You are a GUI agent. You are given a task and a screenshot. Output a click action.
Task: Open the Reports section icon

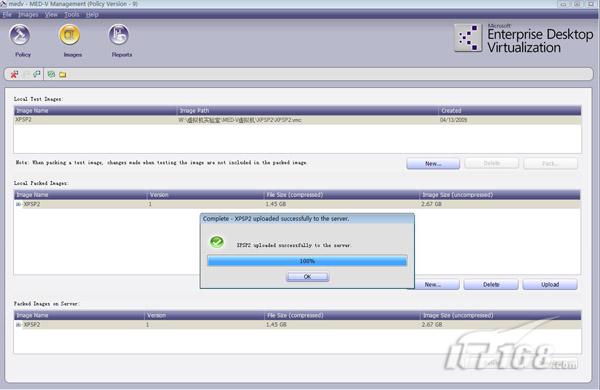click(119, 35)
